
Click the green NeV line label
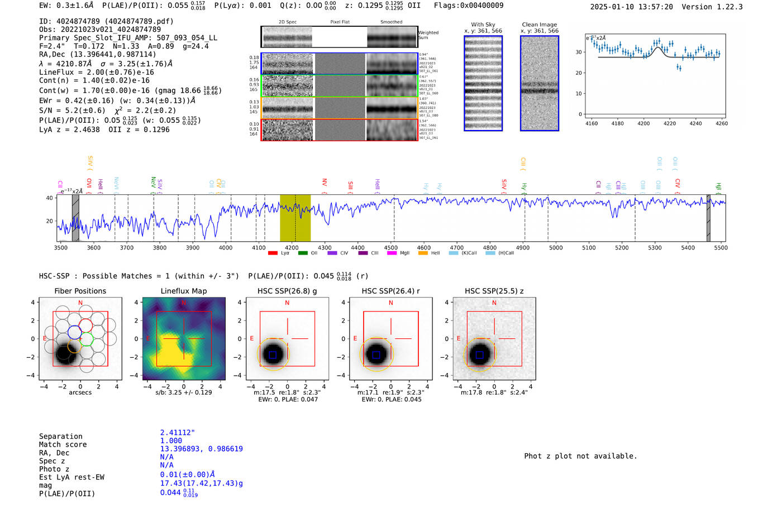click(x=153, y=185)
